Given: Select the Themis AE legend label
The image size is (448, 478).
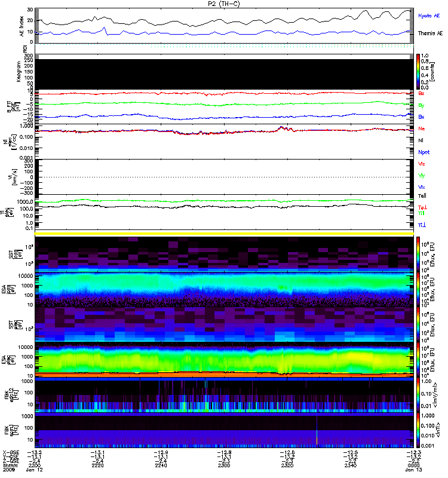Looking at the screenshot, I should [430, 33].
